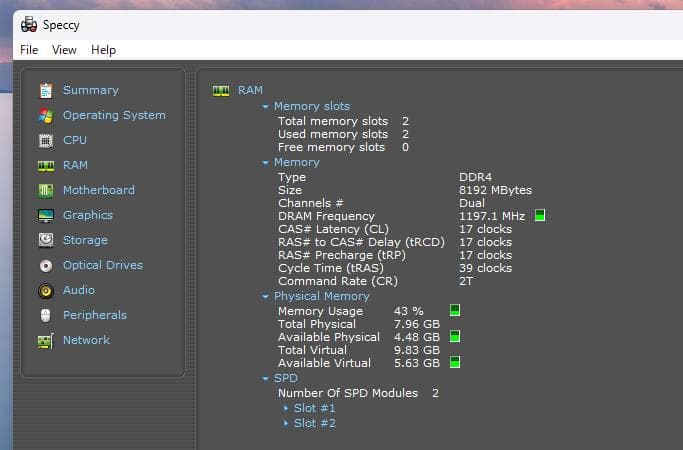
Task: Show the Optical Drives section
Action: [x=103, y=265]
